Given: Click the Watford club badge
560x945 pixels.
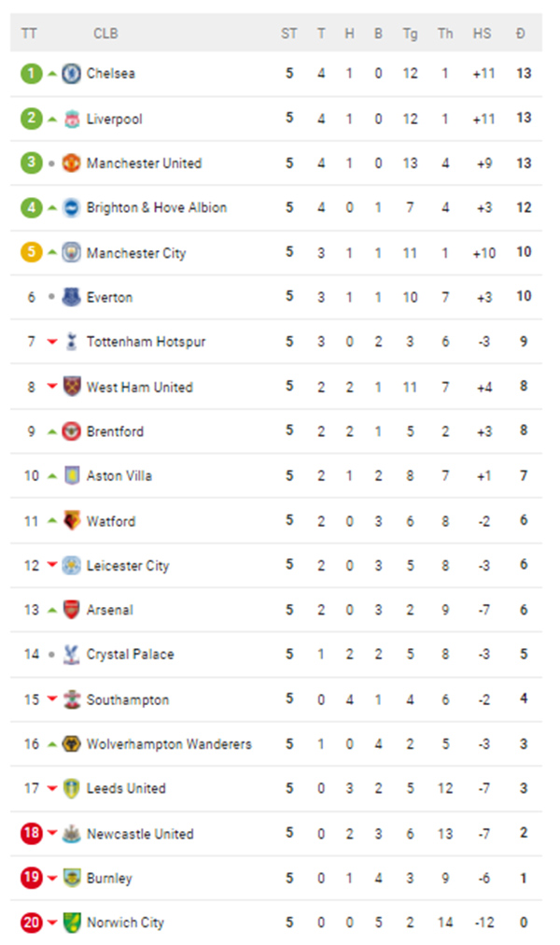Looking at the screenshot, I should 71,521.
